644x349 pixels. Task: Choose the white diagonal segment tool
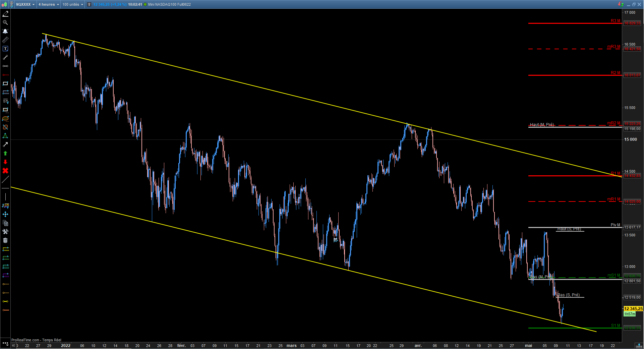click(x=5, y=57)
